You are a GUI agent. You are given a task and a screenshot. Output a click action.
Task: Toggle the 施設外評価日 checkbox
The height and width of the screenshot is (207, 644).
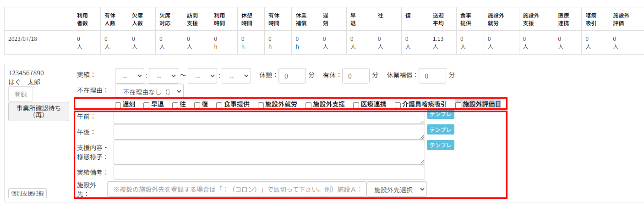pyautogui.click(x=458, y=105)
